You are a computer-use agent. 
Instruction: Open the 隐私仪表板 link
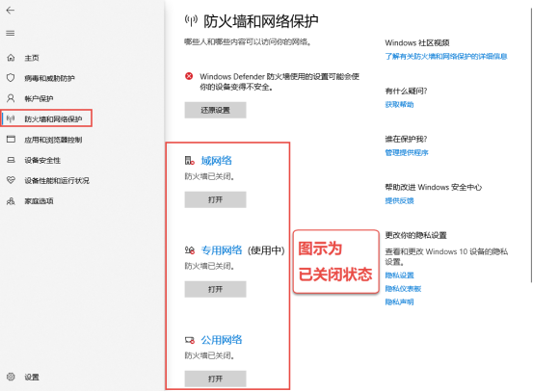coord(403,289)
